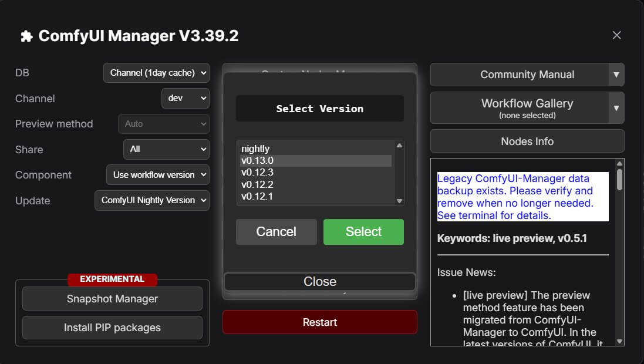Open the Snapshot Manager
This screenshot has height=364, width=644.
(112, 299)
